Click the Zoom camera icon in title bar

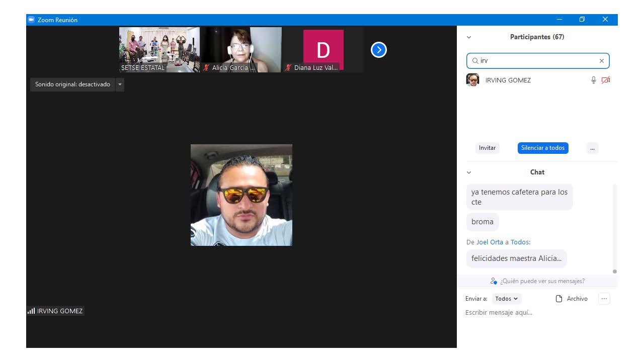(x=31, y=20)
